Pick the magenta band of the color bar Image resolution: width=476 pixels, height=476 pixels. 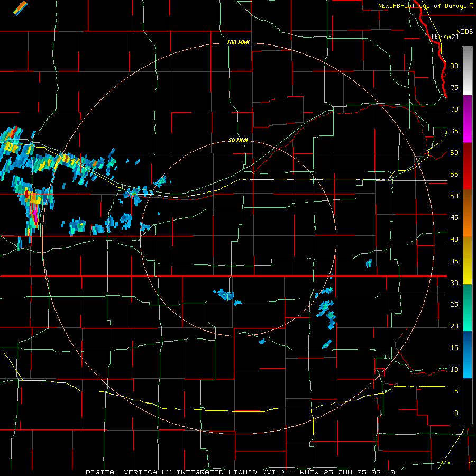coord(467,118)
